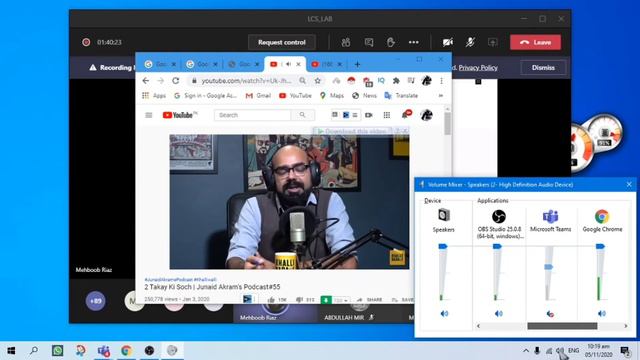Toggle microphone mute in Teams

pyautogui.click(x=470, y=42)
